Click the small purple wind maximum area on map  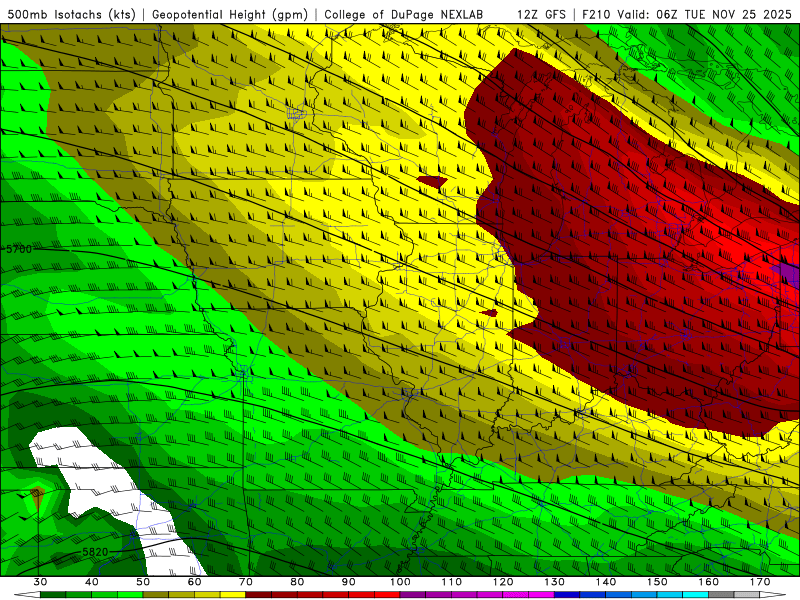pyautogui.click(x=789, y=273)
